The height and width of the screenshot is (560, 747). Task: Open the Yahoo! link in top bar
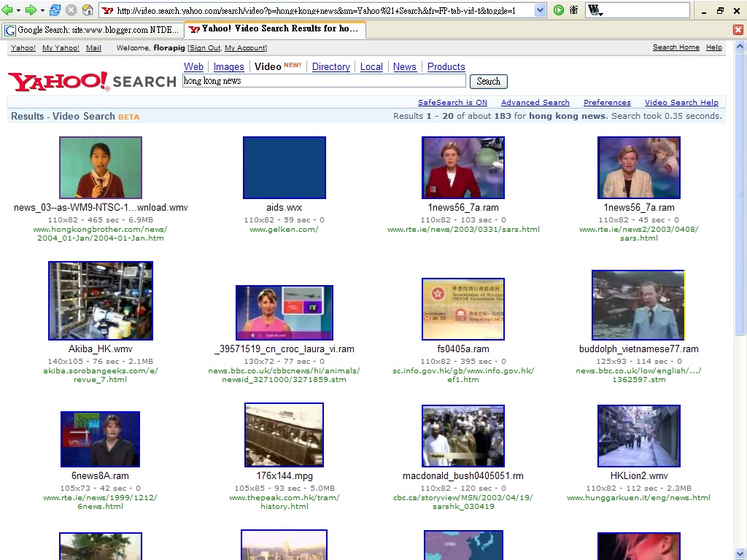[23, 47]
